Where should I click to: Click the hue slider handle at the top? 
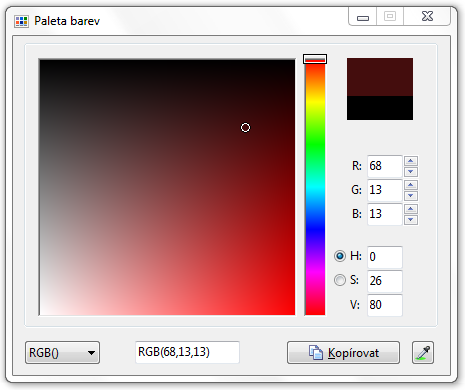(x=315, y=59)
